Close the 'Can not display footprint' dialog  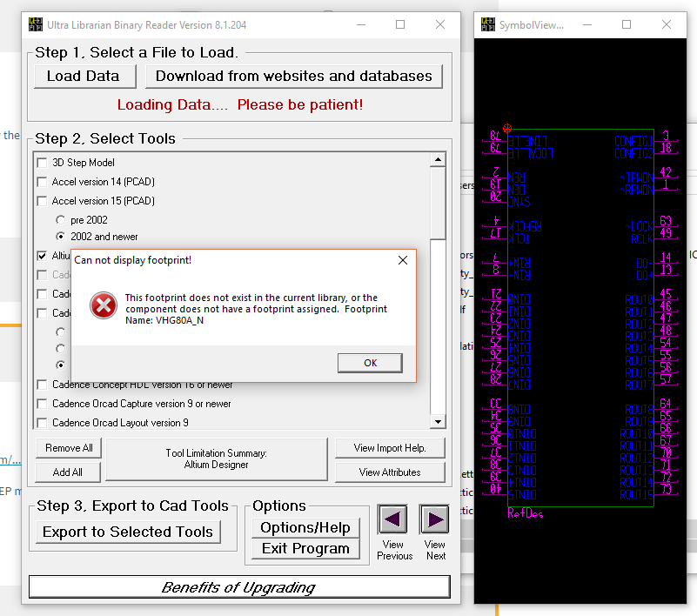tap(403, 260)
